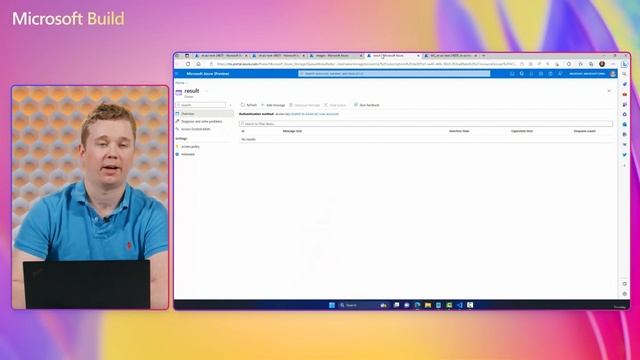Image resolution: width=640 pixels, height=360 pixels.
Task: Collapse the left resource menu with chevron
Action: [231, 105]
